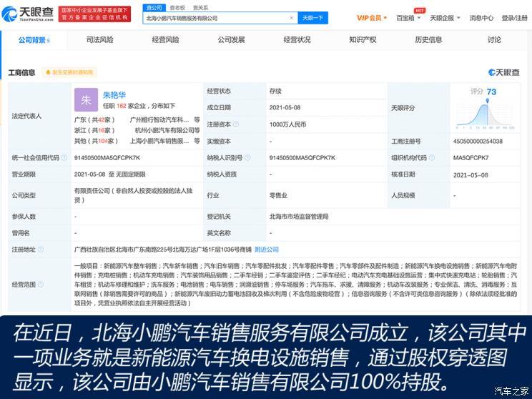This screenshot has height=399, width=532.
Task: Switch to the 公司发展 tab
Action: click(x=232, y=40)
